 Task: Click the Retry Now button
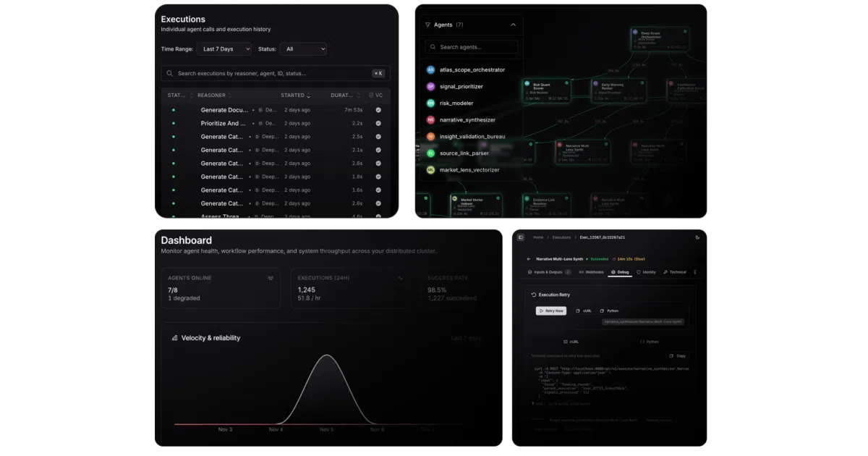point(551,311)
